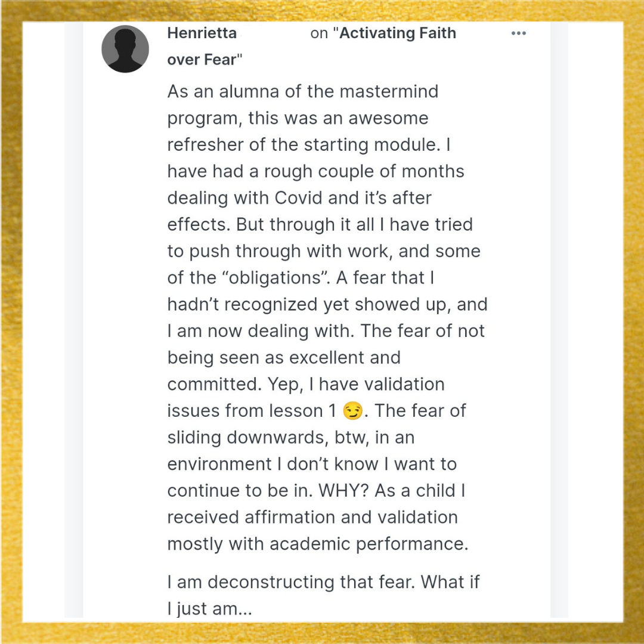Expand truncated text at "I just am…"
Image resolution: width=644 pixels, height=644 pixels.
tap(209, 609)
